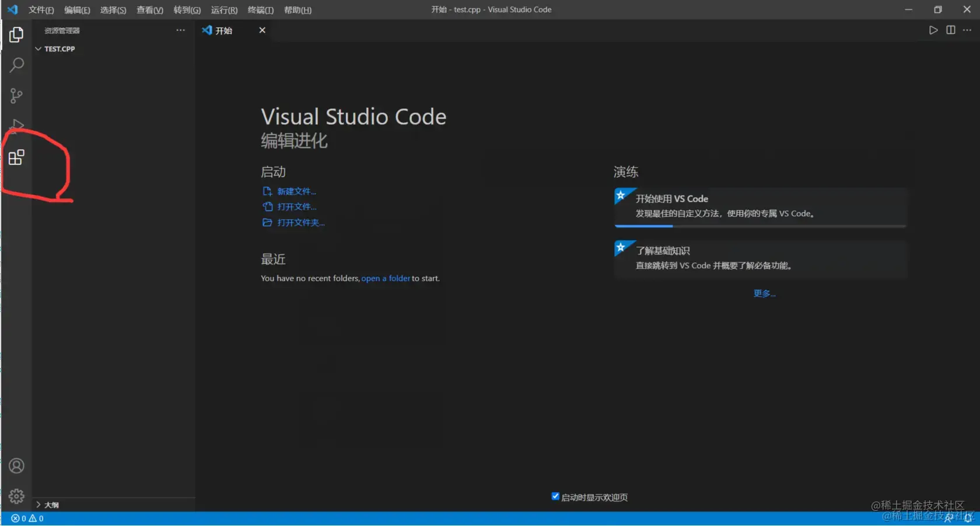
Task: Open the Explorer view in the activity bar
Action: coord(16,35)
